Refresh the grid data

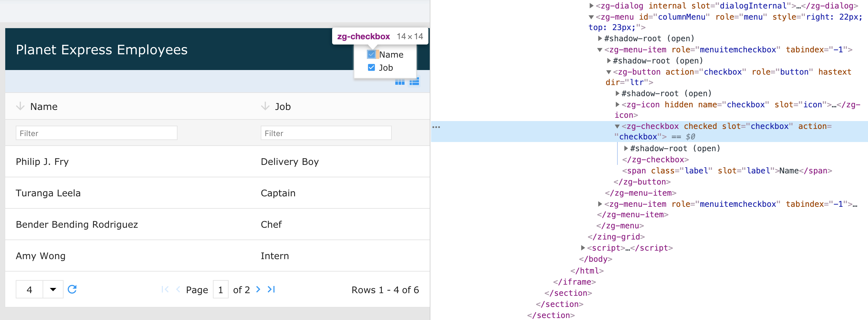click(72, 289)
